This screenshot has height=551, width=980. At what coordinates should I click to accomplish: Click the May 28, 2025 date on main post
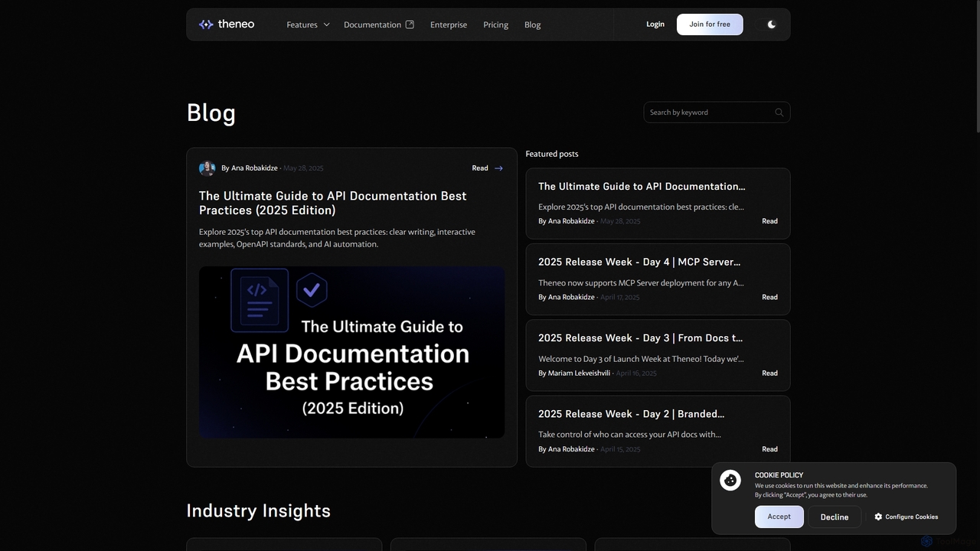tap(303, 168)
